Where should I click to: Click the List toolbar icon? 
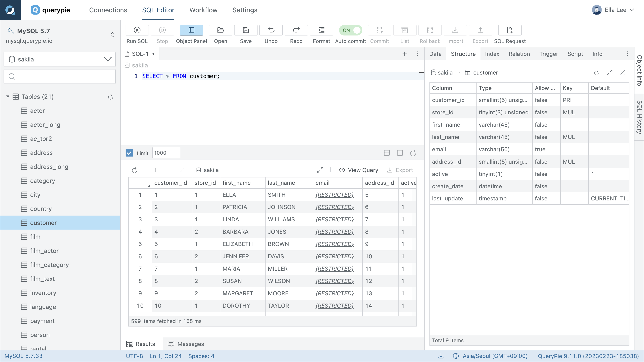[405, 30]
